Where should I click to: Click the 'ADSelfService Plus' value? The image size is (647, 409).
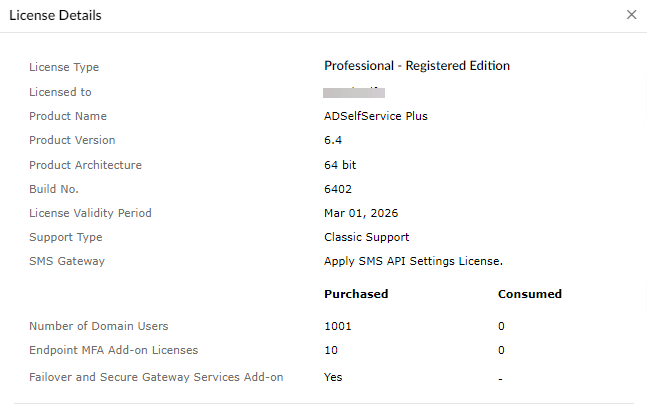coord(375,116)
